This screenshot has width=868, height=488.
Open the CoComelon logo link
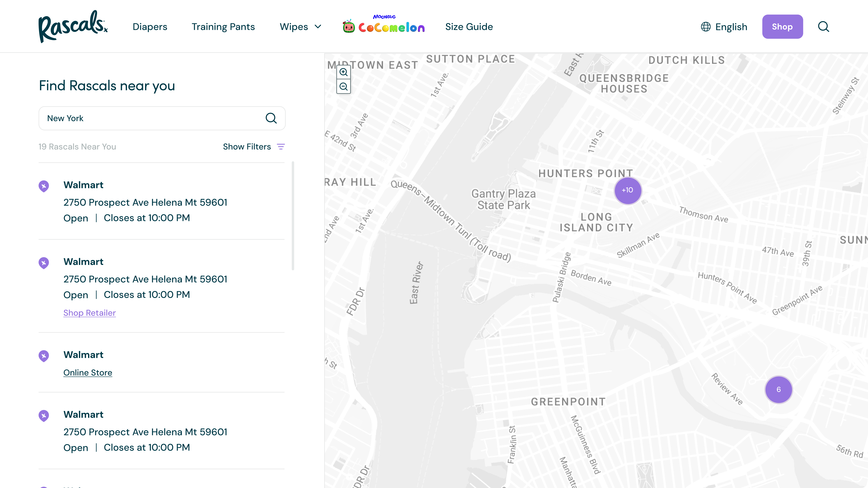[383, 24]
